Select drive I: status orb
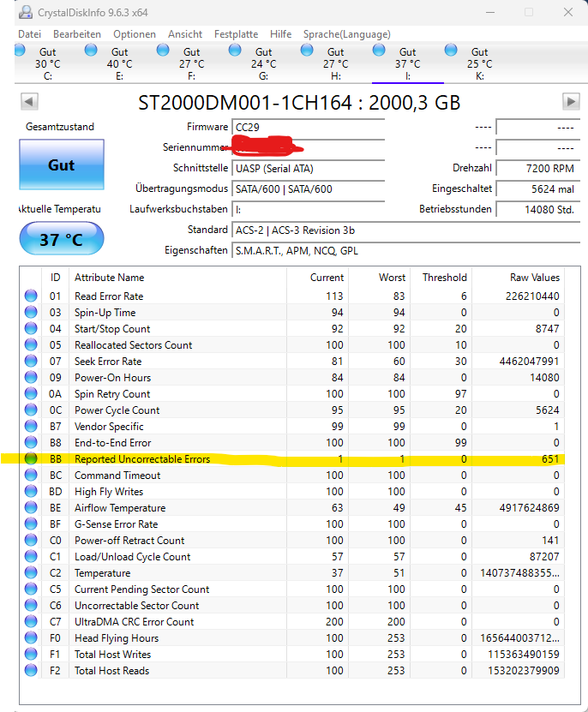588x712 pixels. point(379,50)
